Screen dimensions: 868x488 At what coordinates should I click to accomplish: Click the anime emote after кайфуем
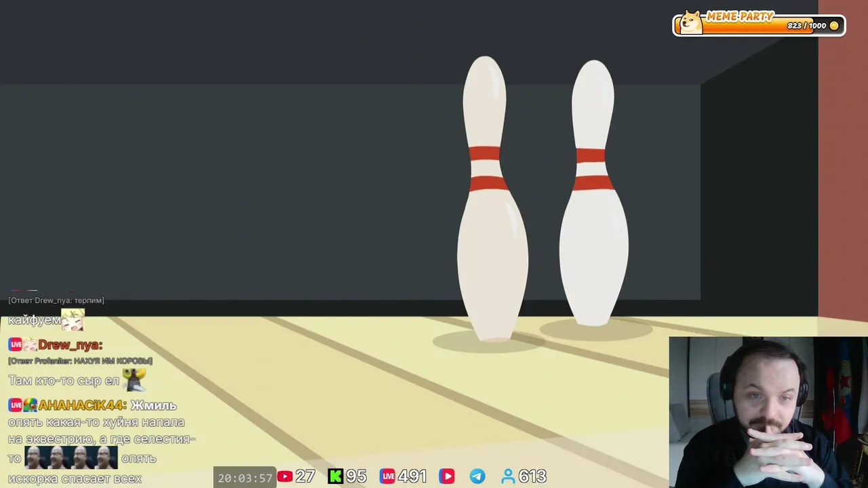pyautogui.click(x=73, y=319)
